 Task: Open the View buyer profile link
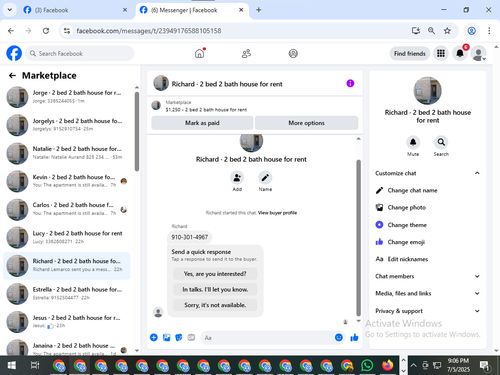tap(277, 213)
